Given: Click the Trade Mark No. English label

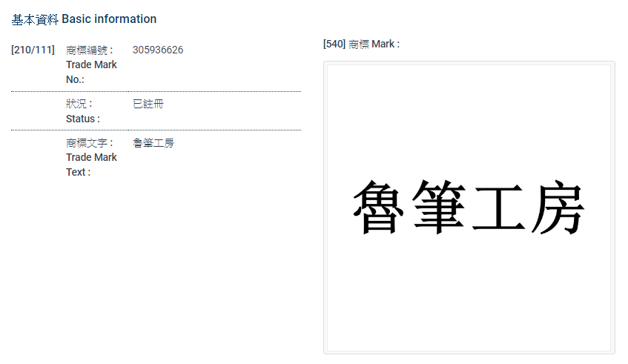Looking at the screenshot, I should pyautogui.click(x=91, y=72).
